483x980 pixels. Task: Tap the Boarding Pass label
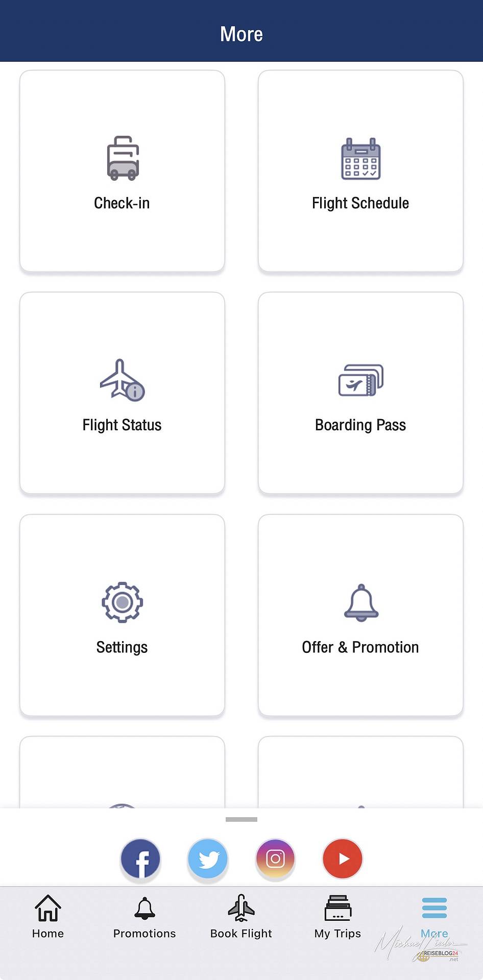[360, 425]
